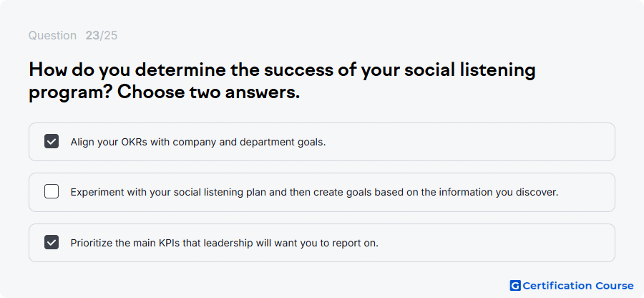Click the G logo beside Certification Course
Screen dimensions: 644x298
[x=515, y=286]
